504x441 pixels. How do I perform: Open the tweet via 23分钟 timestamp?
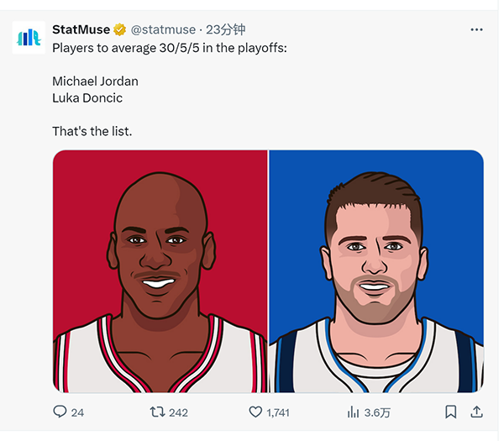point(227,29)
